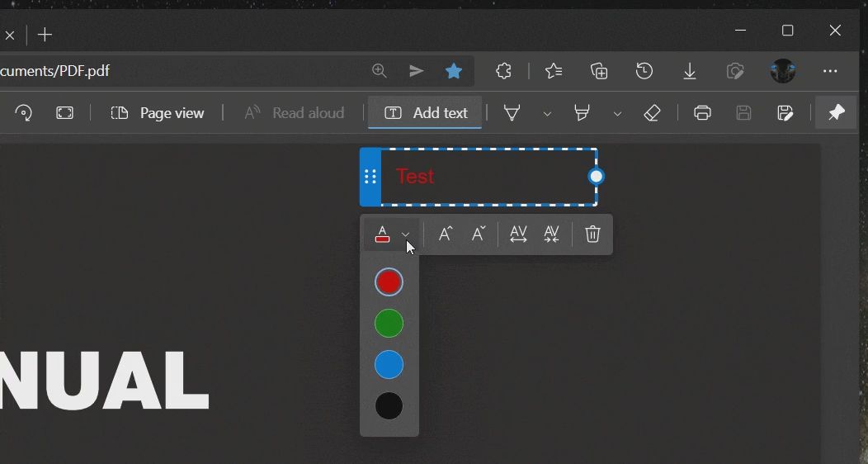Open the Collections icon

click(599, 71)
